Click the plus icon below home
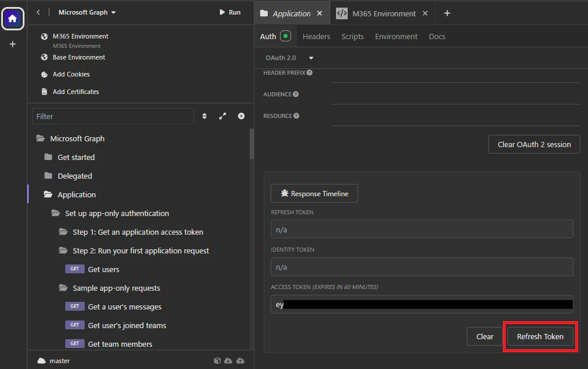This screenshot has height=369, width=588. [x=12, y=44]
